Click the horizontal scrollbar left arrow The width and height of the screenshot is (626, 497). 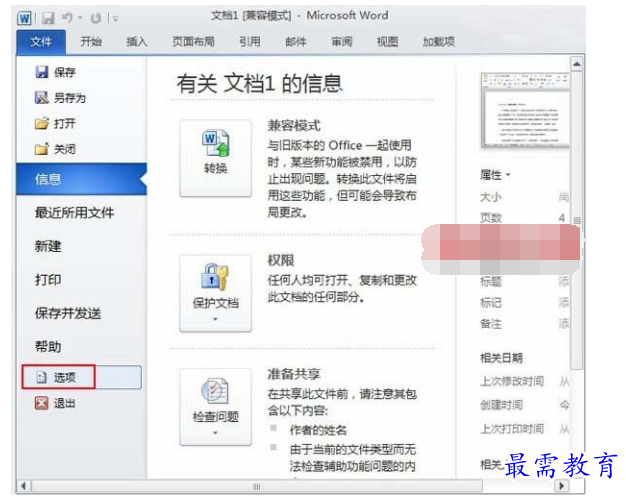coord(24,486)
